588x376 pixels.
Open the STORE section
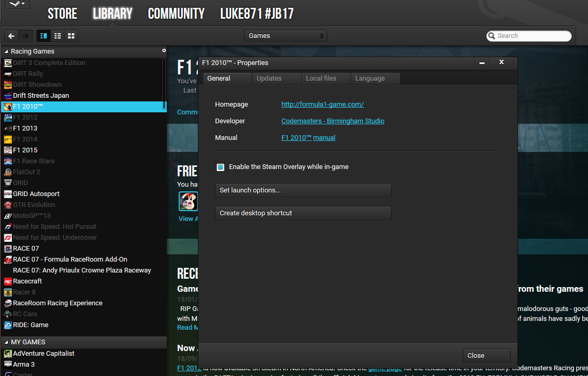click(62, 14)
